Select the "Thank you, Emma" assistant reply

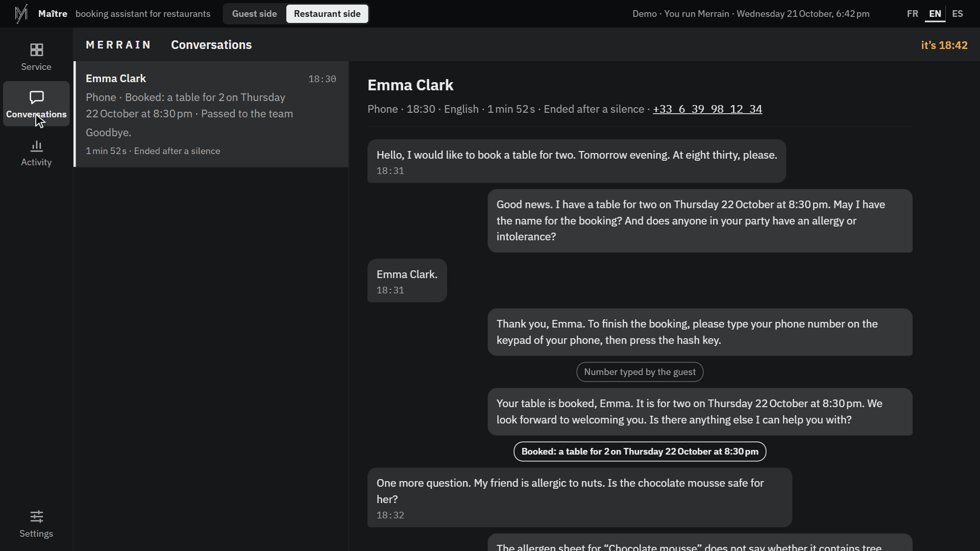700,332
